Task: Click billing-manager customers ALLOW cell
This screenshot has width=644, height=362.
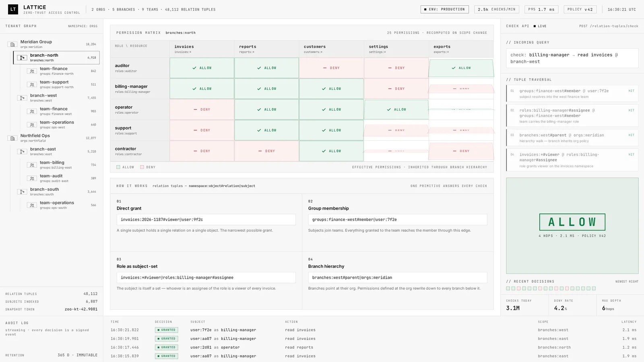Action: click(331, 88)
